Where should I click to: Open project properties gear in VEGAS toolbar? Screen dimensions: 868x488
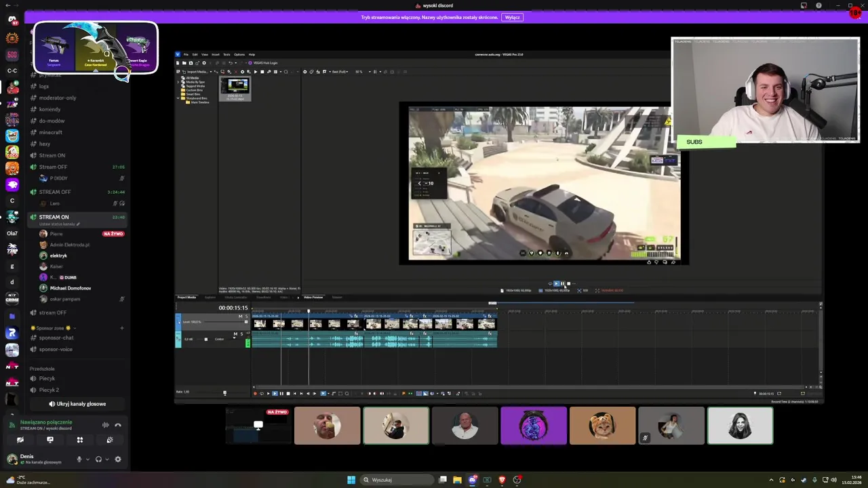point(204,63)
